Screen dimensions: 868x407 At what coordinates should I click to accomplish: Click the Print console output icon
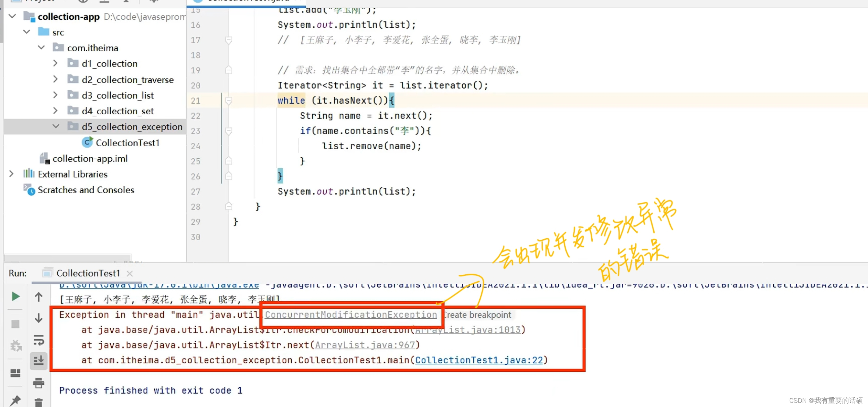click(38, 383)
